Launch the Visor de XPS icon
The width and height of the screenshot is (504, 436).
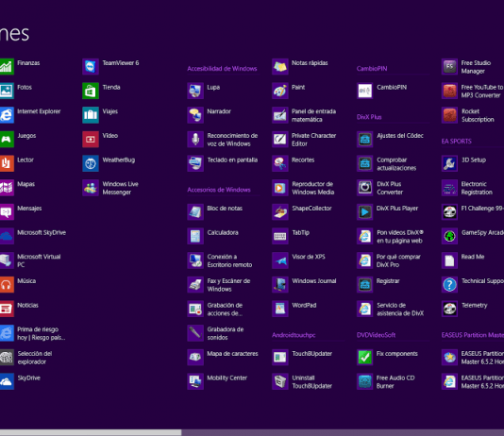280,260
